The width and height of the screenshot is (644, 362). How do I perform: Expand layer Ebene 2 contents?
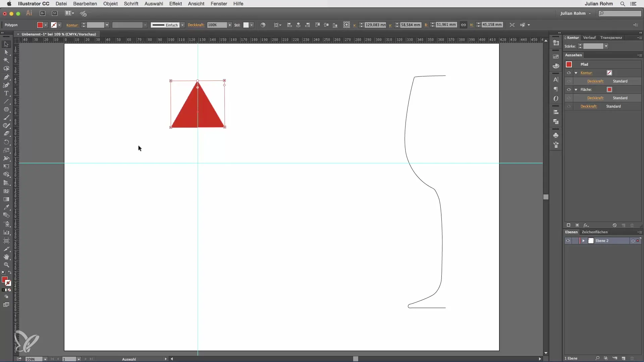[584, 241]
